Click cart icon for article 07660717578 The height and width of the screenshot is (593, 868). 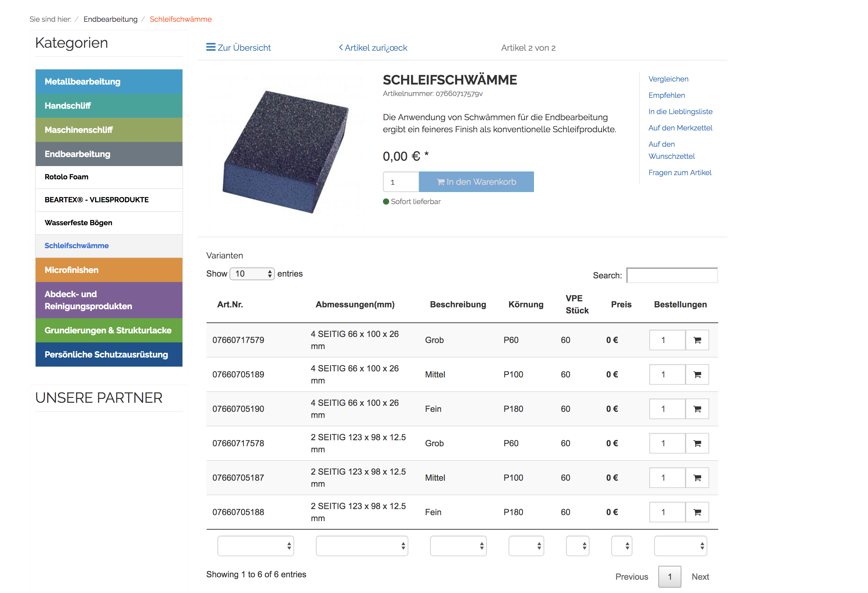pyautogui.click(x=697, y=443)
